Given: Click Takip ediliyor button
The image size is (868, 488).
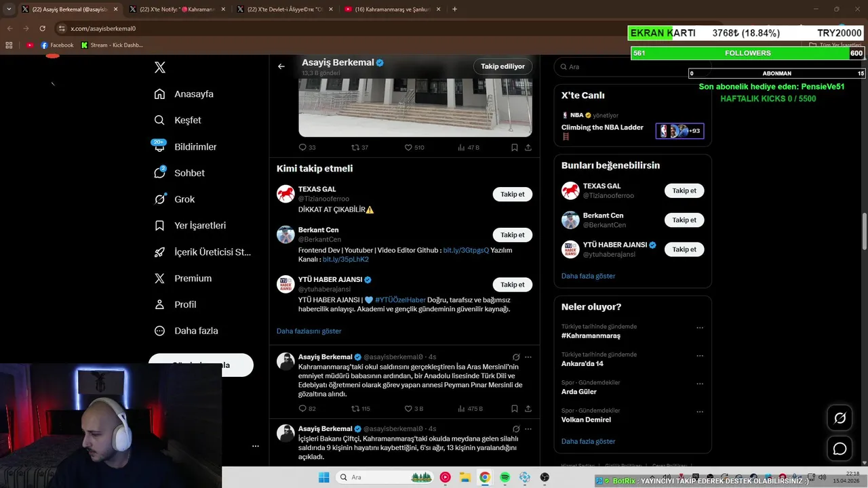Looking at the screenshot, I should (502, 66).
